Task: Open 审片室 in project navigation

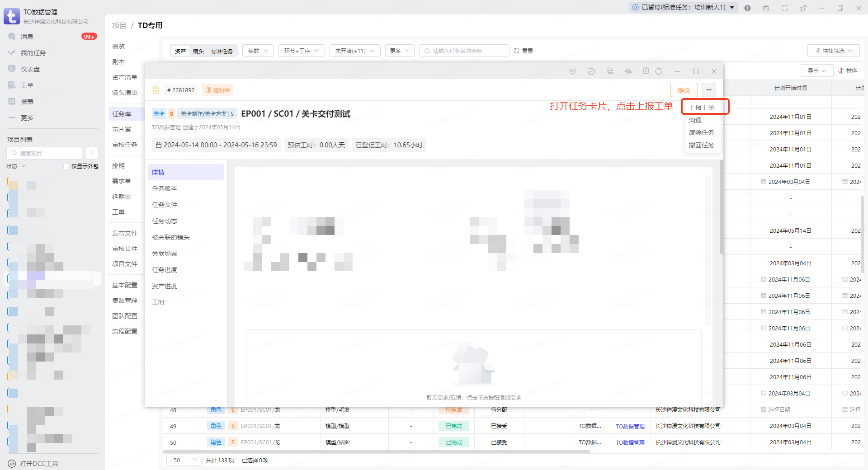Action: pos(122,129)
